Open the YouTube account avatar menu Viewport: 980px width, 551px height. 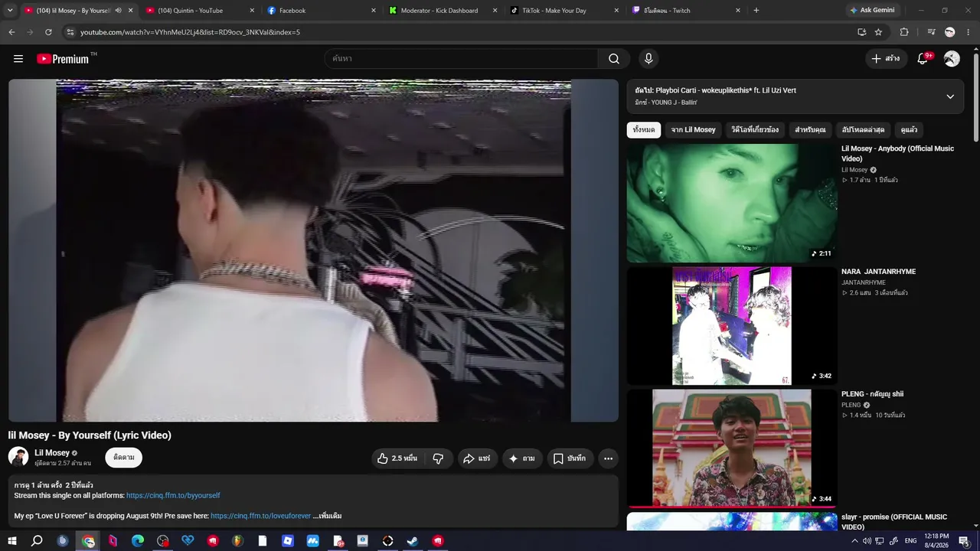[x=952, y=59]
